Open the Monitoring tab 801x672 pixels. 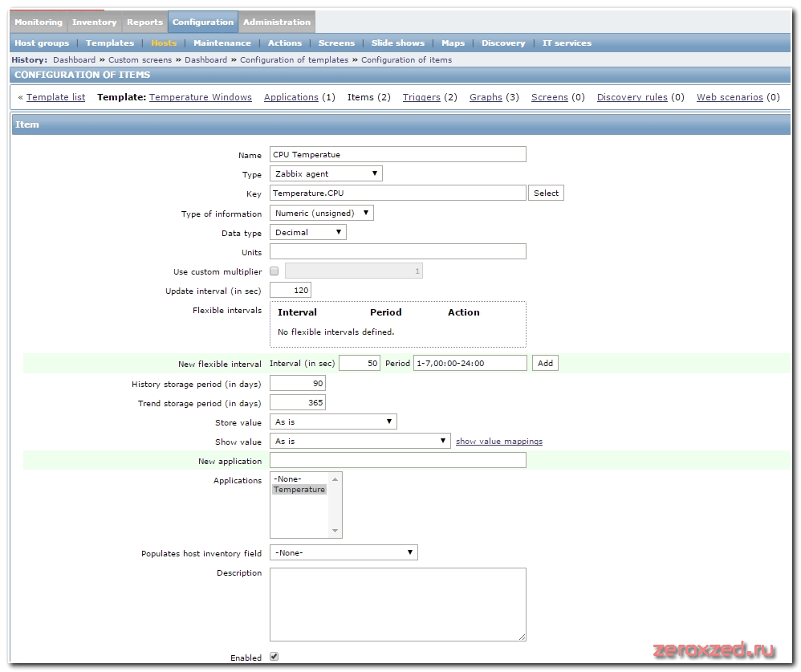[38, 22]
